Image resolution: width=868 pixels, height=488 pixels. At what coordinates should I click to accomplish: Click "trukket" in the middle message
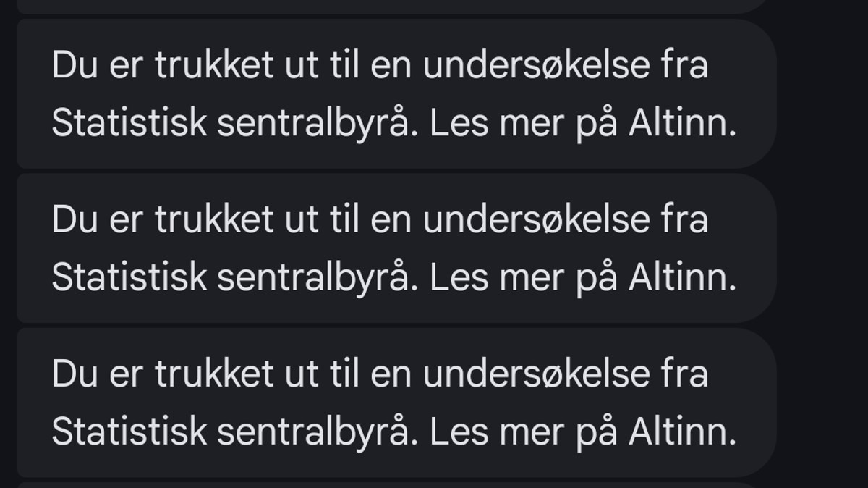pyautogui.click(x=214, y=220)
